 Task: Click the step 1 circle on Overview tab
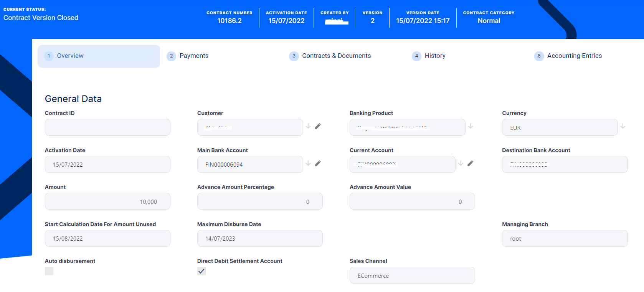coord(49,56)
